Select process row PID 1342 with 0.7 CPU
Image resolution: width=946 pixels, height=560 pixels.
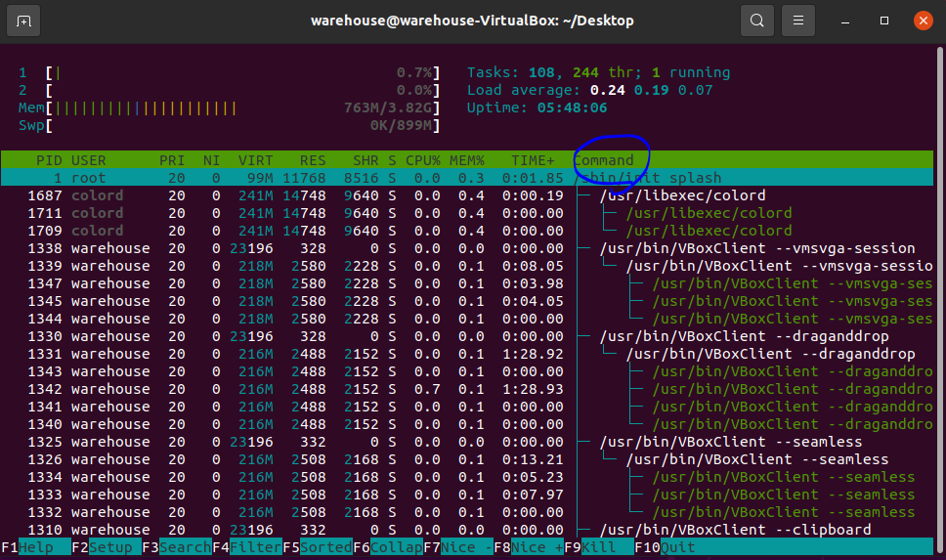pyautogui.click(x=467, y=389)
